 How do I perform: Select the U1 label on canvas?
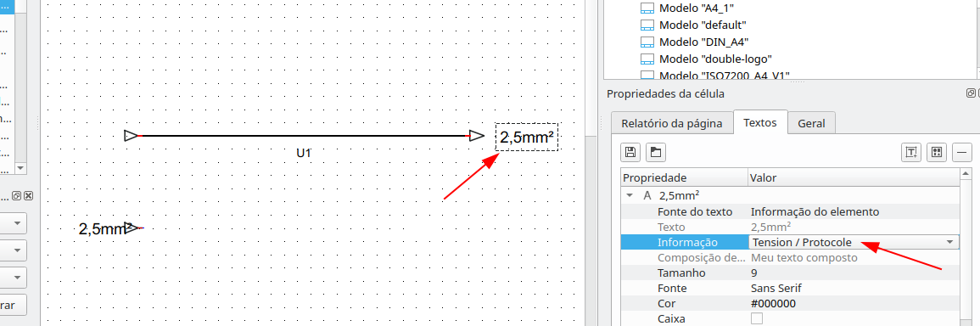305,153
